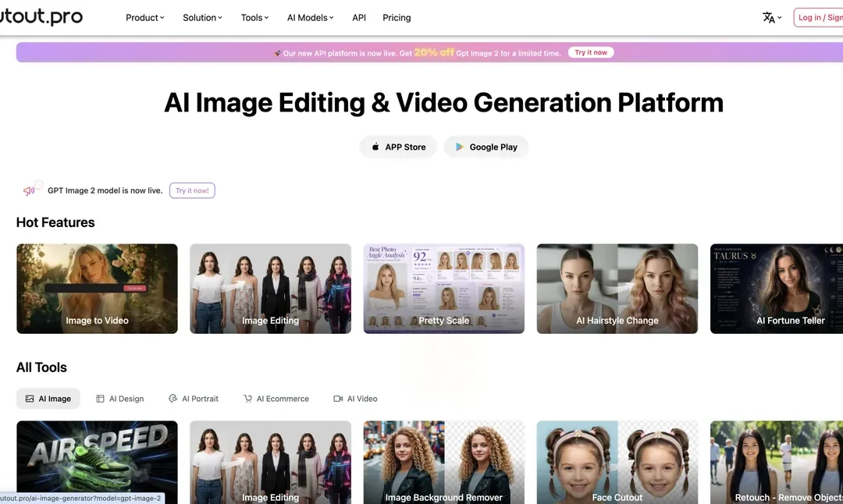Open the Google Play download link
This screenshot has height=504, width=843.
(486, 147)
